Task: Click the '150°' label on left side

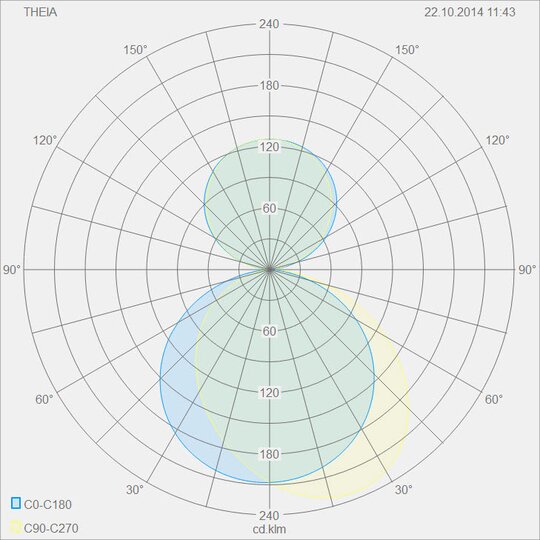Action: pos(136,50)
